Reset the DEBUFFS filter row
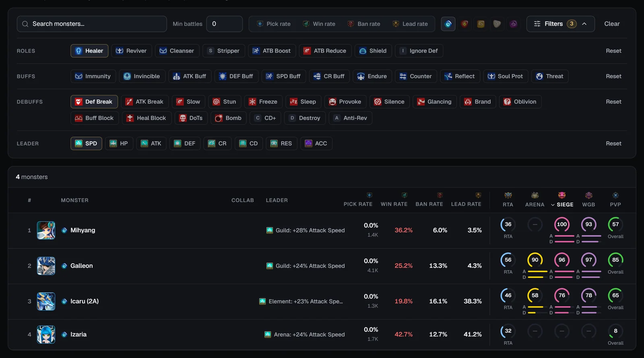Screen dimensions: 644x358 [x=613, y=101]
